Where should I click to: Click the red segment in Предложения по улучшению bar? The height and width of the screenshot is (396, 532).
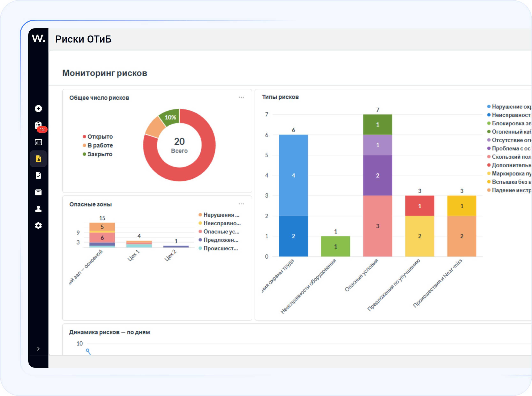419,206
